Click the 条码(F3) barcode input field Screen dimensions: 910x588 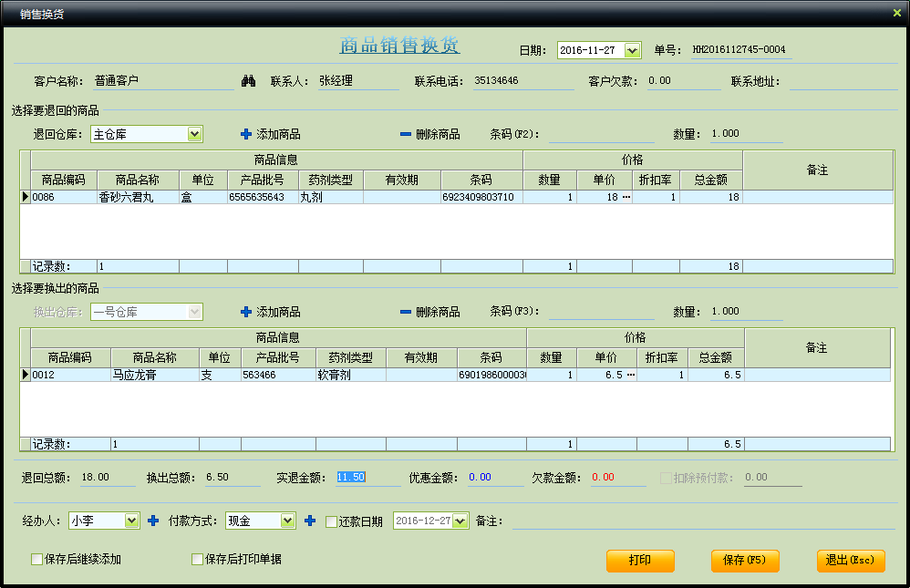pos(601,312)
